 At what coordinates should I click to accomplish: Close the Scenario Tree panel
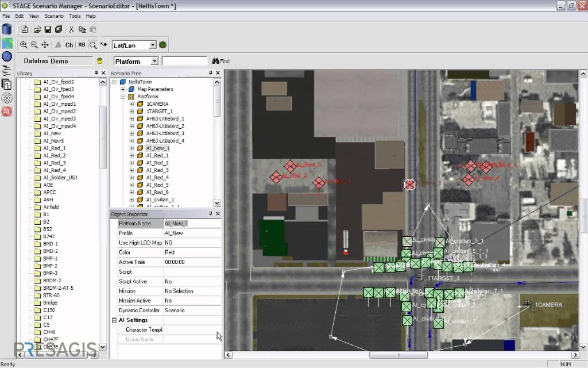click(218, 73)
